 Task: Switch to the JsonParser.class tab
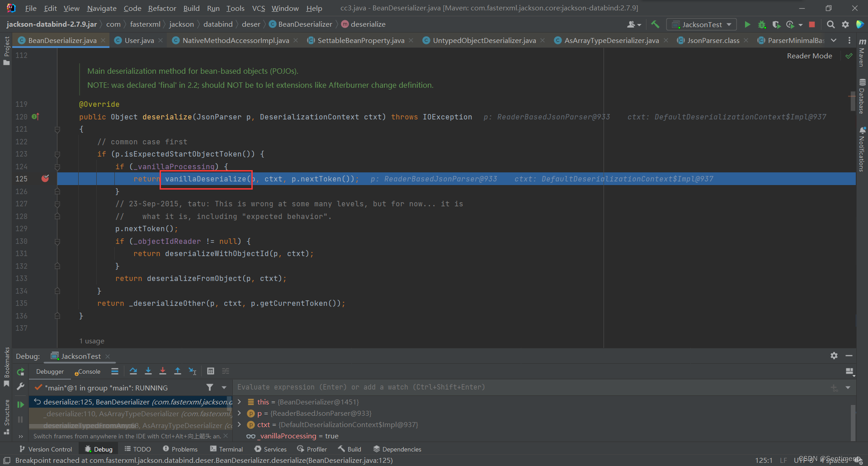(x=713, y=40)
